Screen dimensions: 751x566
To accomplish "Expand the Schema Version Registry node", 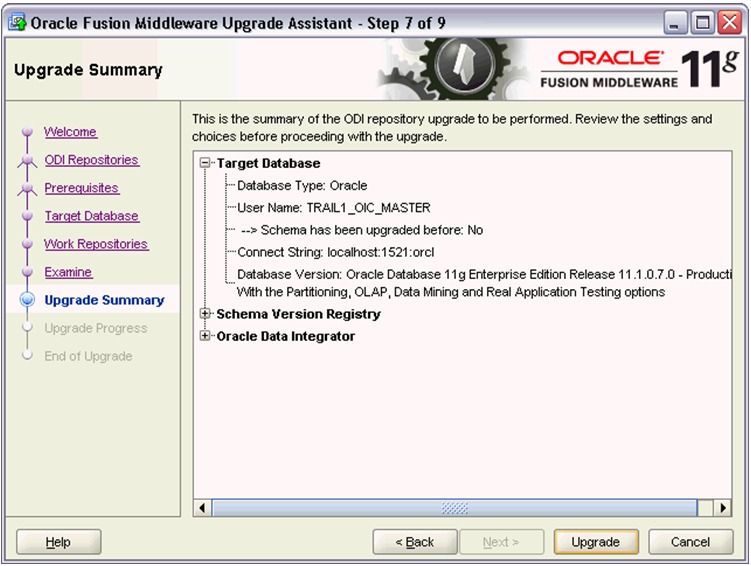I will [205, 314].
